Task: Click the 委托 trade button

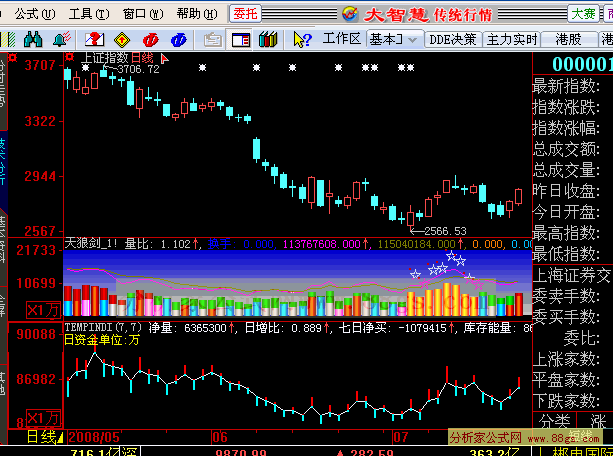Action: 245,14
